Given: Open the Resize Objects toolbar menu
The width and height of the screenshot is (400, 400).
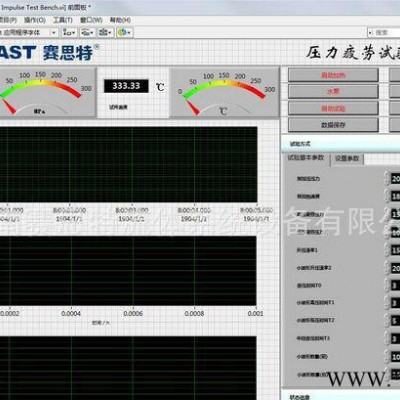Looking at the screenshot, I should point(106,32).
